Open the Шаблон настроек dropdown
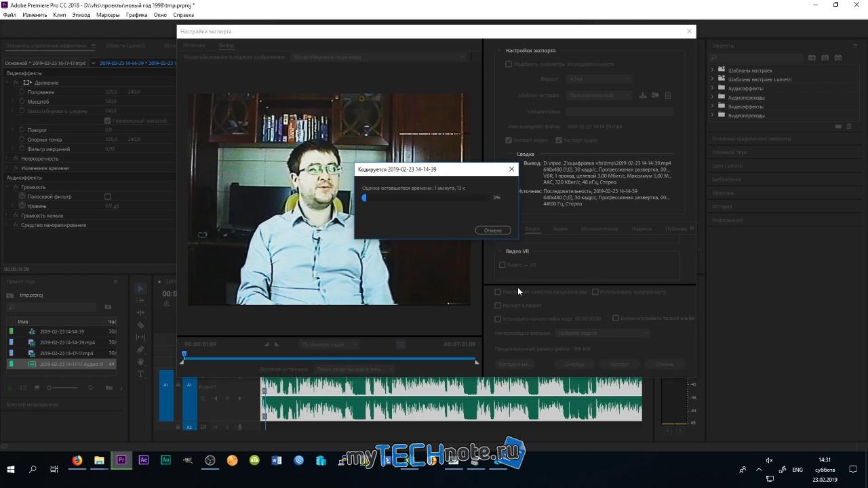The height and width of the screenshot is (488, 868). (598, 96)
